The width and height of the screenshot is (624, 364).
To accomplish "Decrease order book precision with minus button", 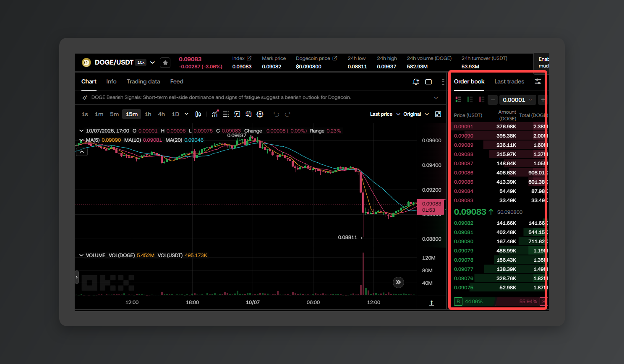I will click(493, 100).
